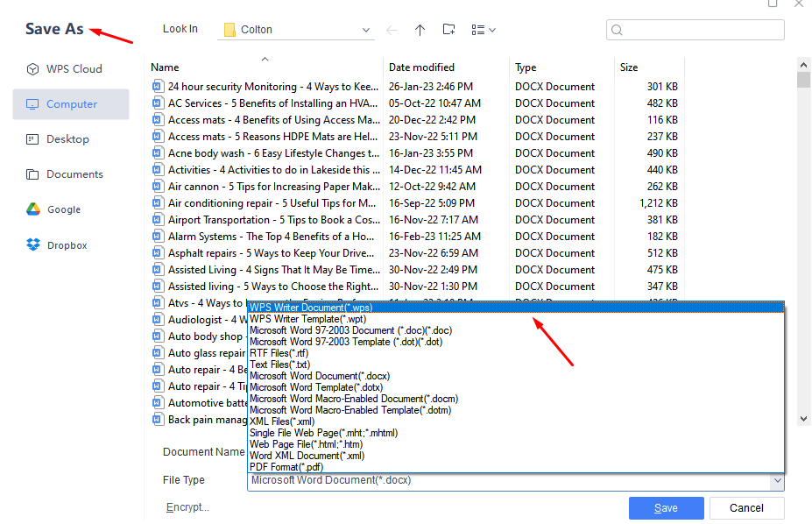
Task: Open Dropbox location
Action: pyautogui.click(x=57, y=245)
